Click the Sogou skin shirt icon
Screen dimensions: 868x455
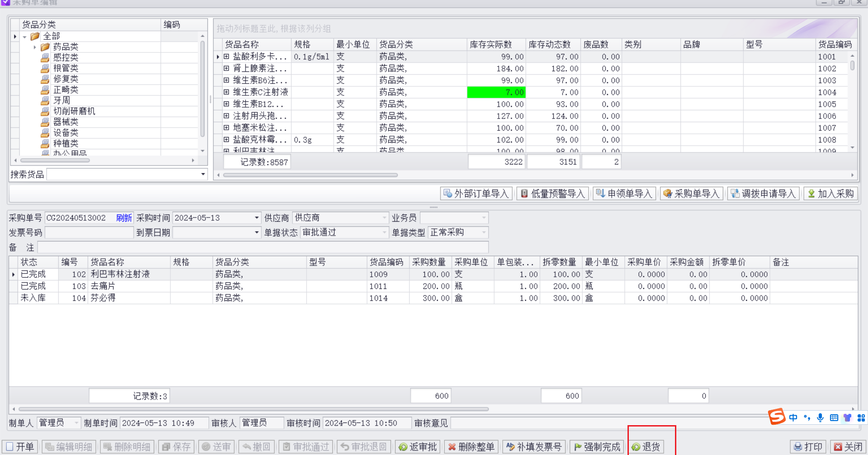click(848, 417)
